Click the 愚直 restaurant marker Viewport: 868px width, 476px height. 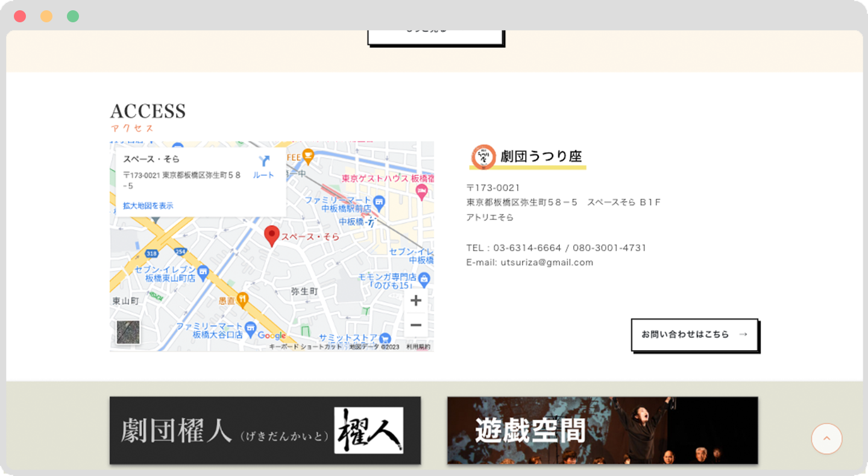point(242,299)
